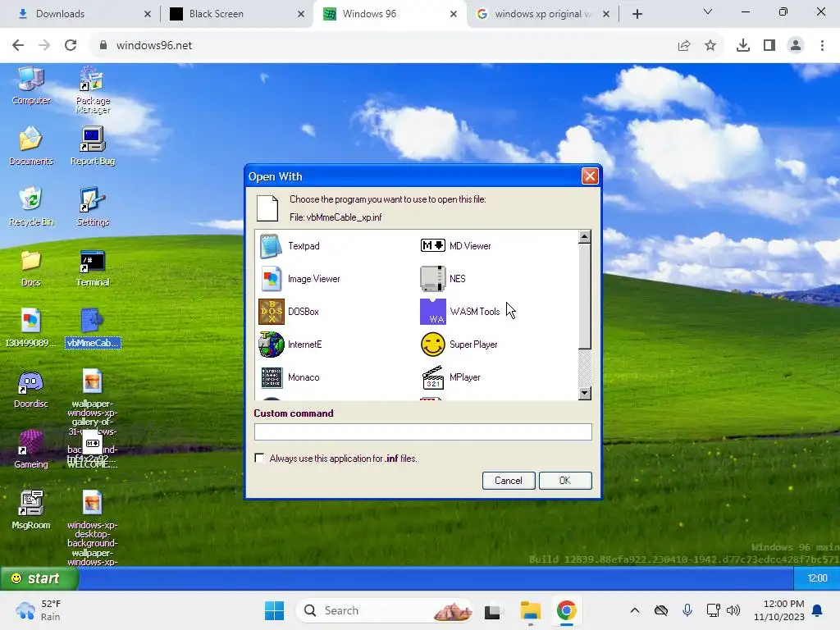Select Monaco editor in the list
The height and width of the screenshot is (630, 840).
(x=290, y=377)
